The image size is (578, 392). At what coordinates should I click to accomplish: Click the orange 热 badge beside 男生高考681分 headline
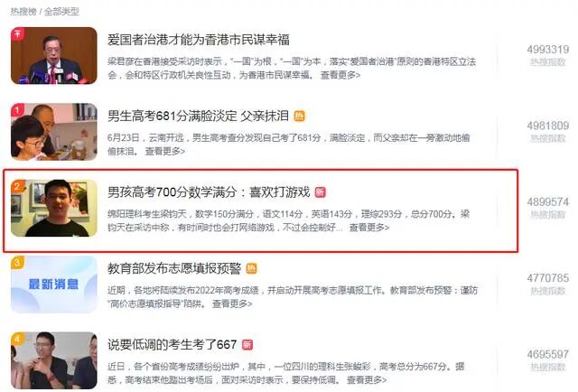click(299, 117)
